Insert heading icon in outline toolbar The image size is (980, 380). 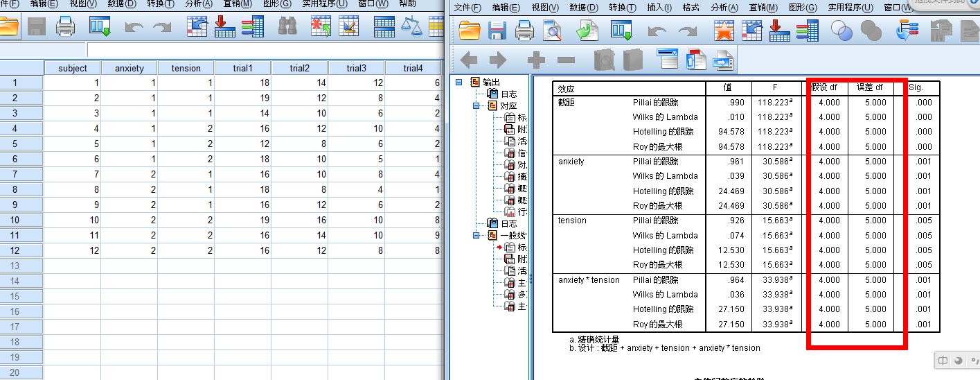click(668, 60)
